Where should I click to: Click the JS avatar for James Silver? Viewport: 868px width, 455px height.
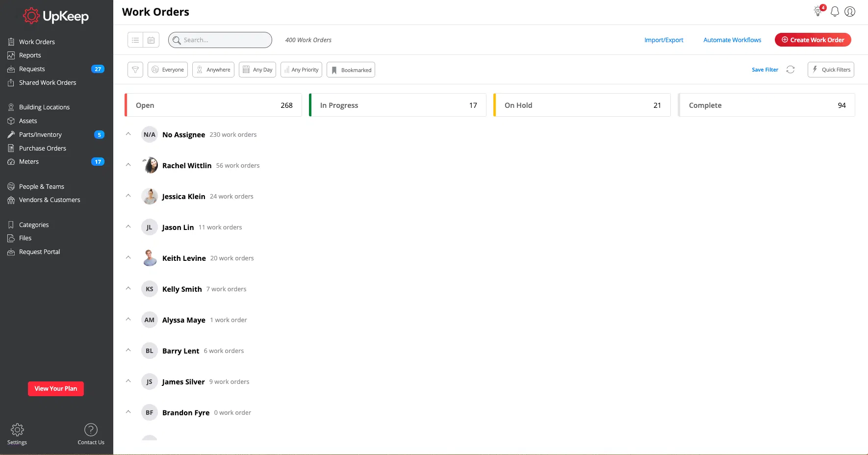(150, 381)
